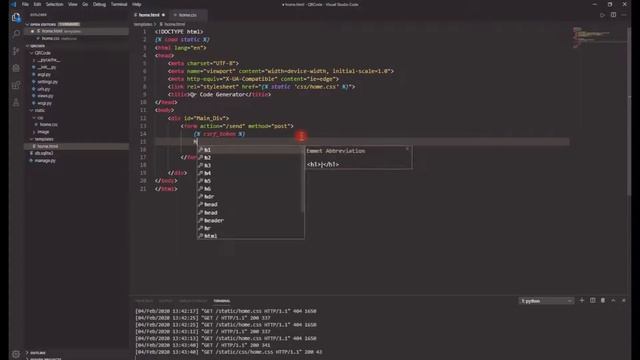This screenshot has height=360, width=640.
Task: Open db.sqlite3 in the explorer
Action: [x=44, y=153]
